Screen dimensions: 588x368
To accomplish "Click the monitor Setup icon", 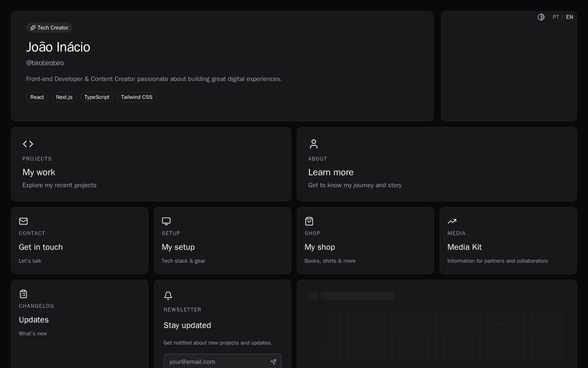I will click(166, 221).
